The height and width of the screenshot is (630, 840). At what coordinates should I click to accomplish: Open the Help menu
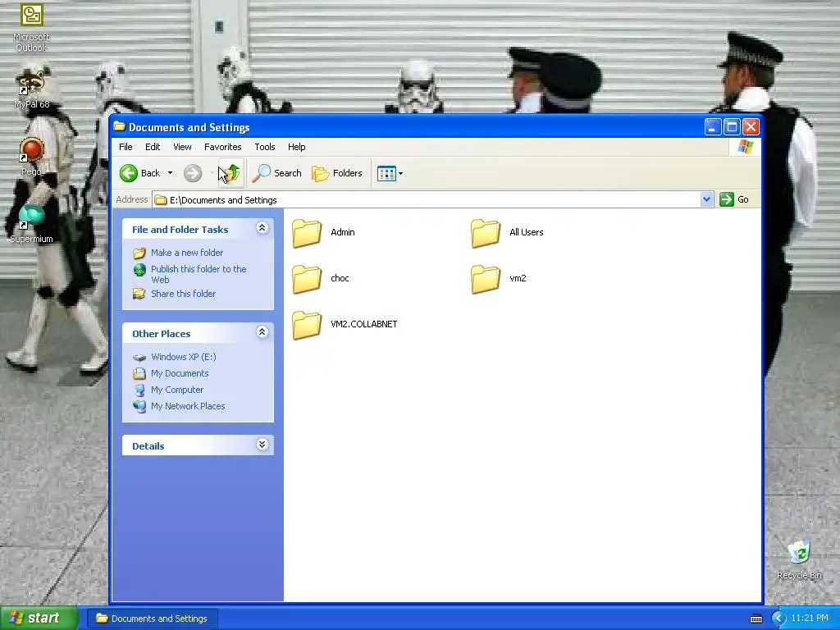pyautogui.click(x=296, y=147)
